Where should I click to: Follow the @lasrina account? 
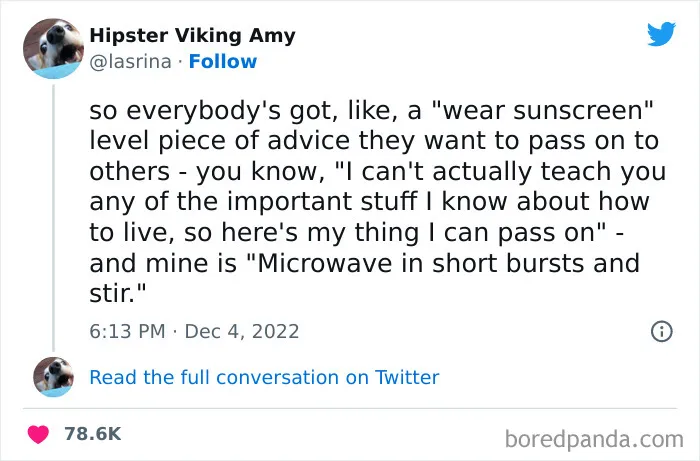tap(223, 62)
